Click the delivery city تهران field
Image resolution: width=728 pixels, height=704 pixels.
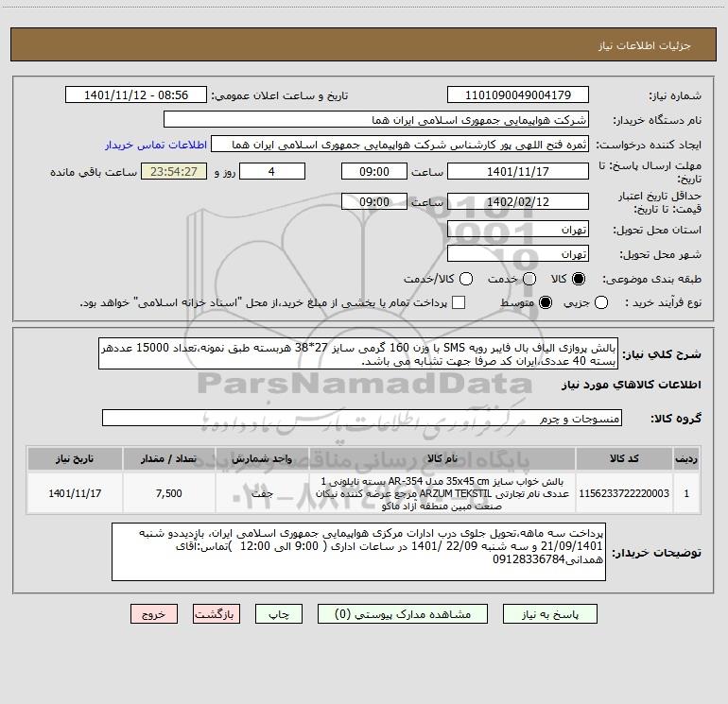pyautogui.click(x=518, y=253)
